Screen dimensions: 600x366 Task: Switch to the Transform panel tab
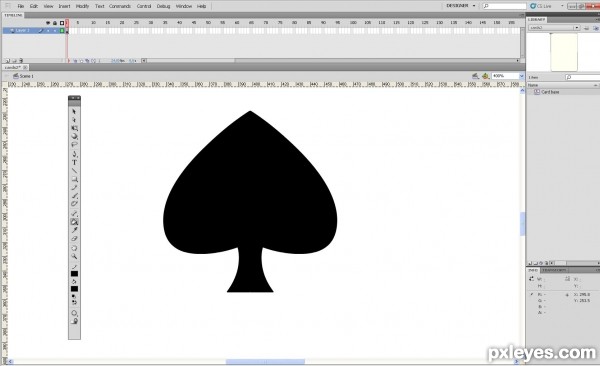[554, 270]
